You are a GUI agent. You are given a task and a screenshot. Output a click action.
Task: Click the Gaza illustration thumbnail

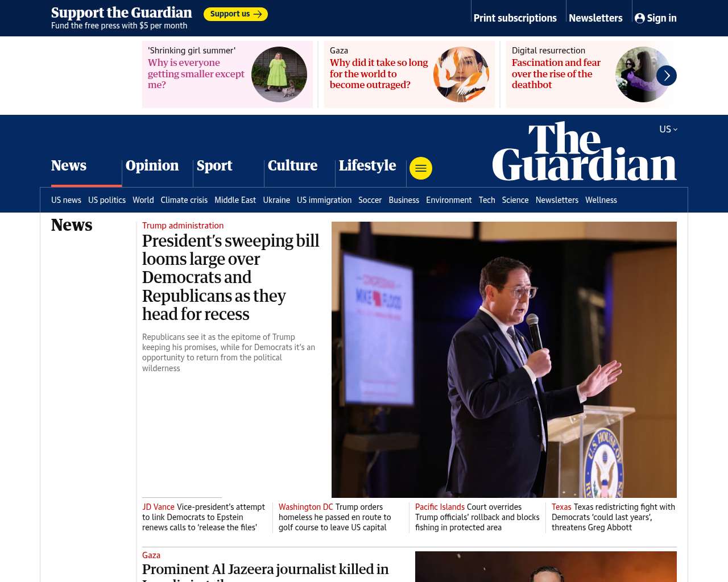[461, 74]
